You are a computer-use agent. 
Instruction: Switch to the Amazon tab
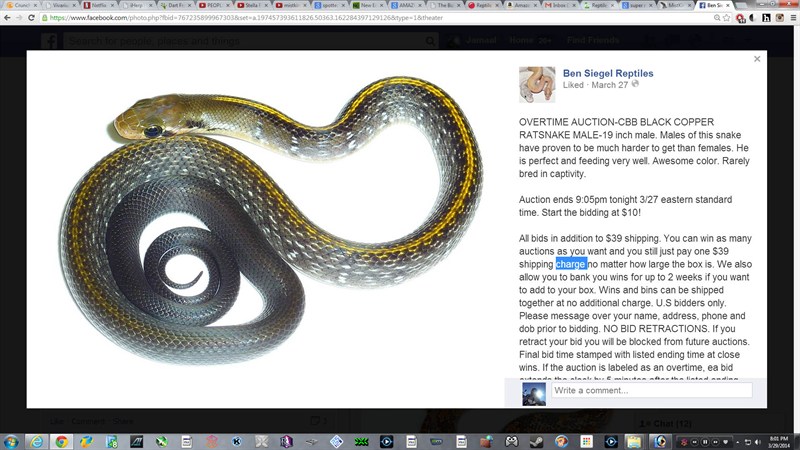[x=522, y=5]
